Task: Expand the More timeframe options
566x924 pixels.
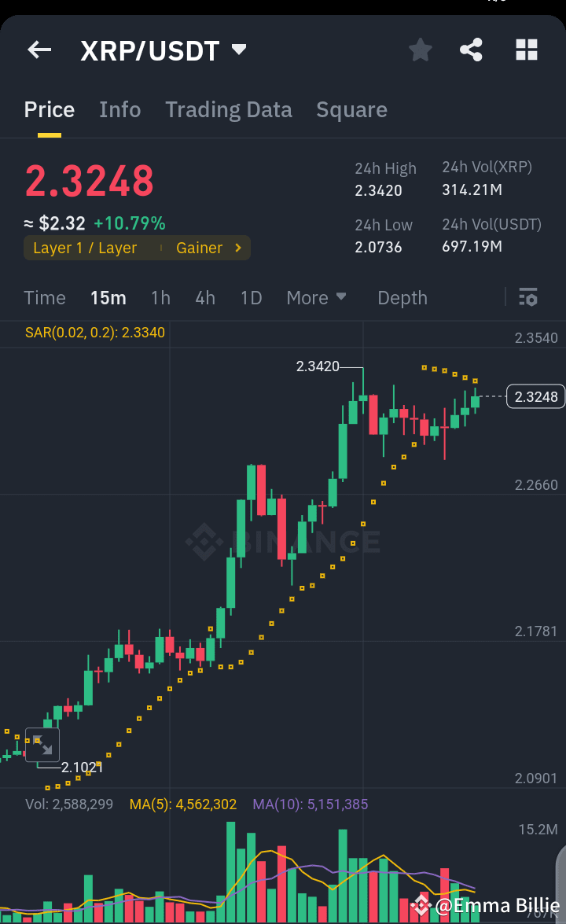Action: [316, 298]
